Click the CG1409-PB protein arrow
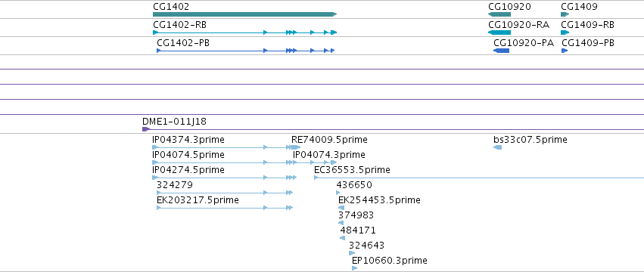Viewport: 644px width, 272px height. coord(565,51)
